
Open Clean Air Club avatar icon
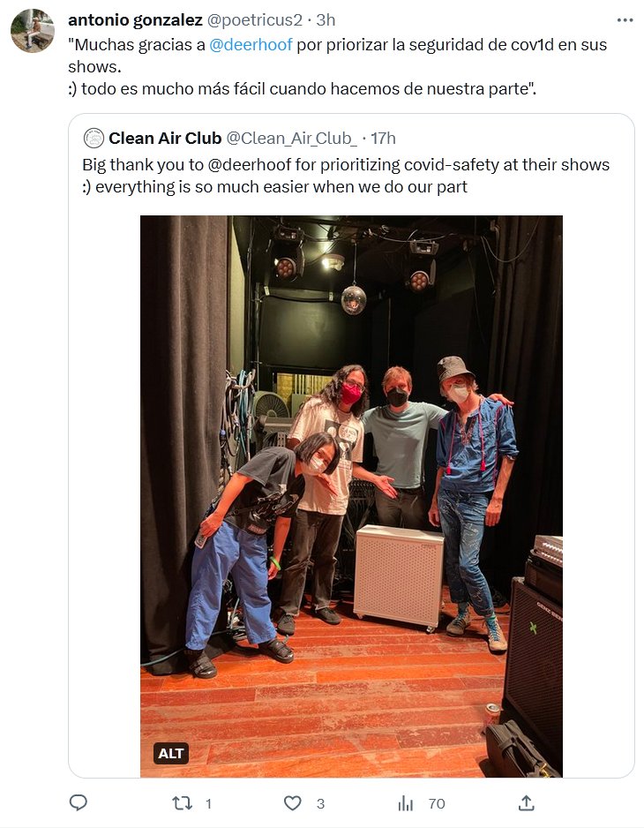click(x=94, y=139)
